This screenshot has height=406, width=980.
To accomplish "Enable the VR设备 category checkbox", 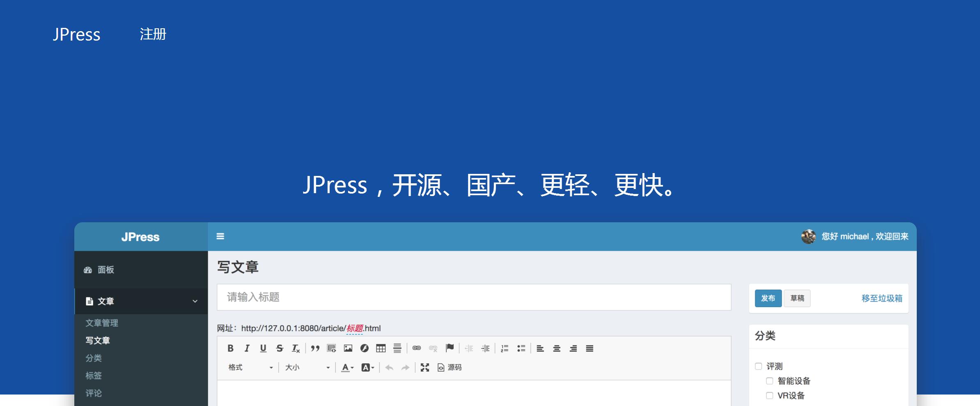I will pos(769,396).
